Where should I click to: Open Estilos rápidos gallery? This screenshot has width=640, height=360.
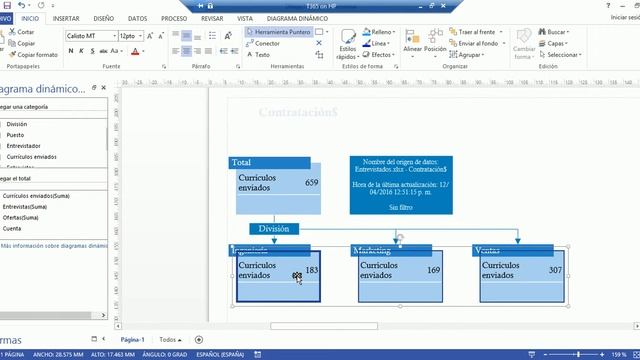[348, 45]
